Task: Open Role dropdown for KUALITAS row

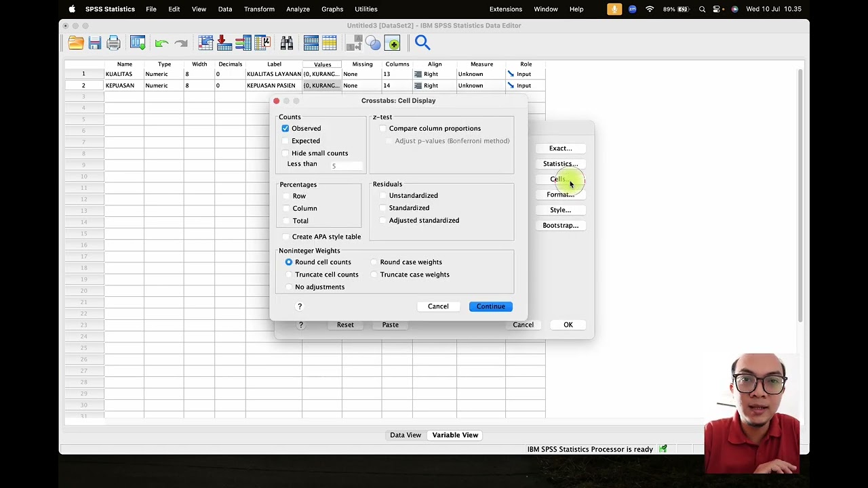Action: [525, 74]
